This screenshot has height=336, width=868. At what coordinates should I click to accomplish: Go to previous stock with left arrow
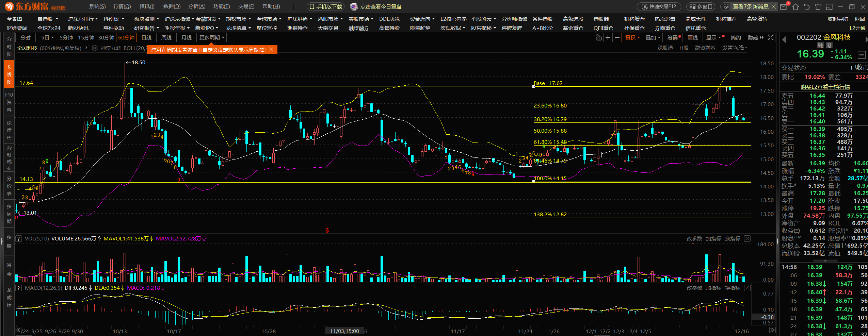[784, 40]
